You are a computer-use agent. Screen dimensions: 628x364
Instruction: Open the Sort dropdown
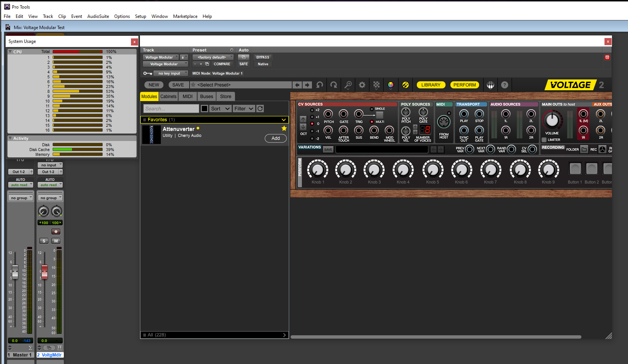(x=220, y=109)
